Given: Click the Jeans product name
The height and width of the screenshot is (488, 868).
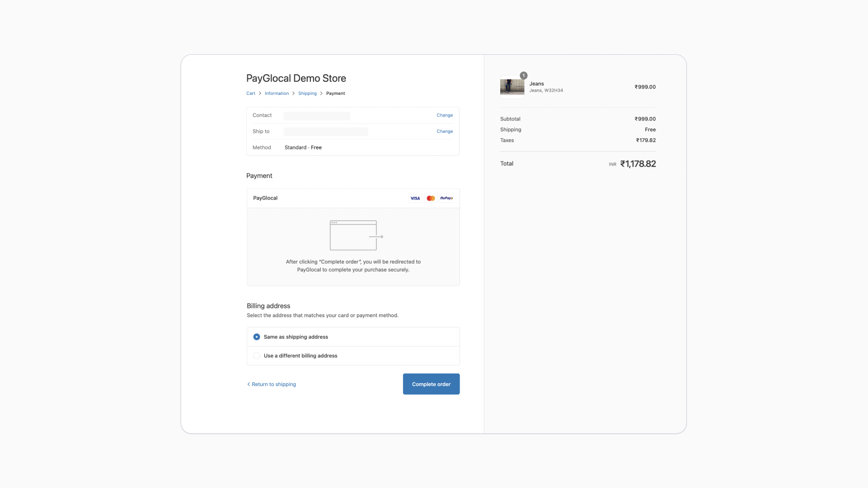Looking at the screenshot, I should pos(537,84).
